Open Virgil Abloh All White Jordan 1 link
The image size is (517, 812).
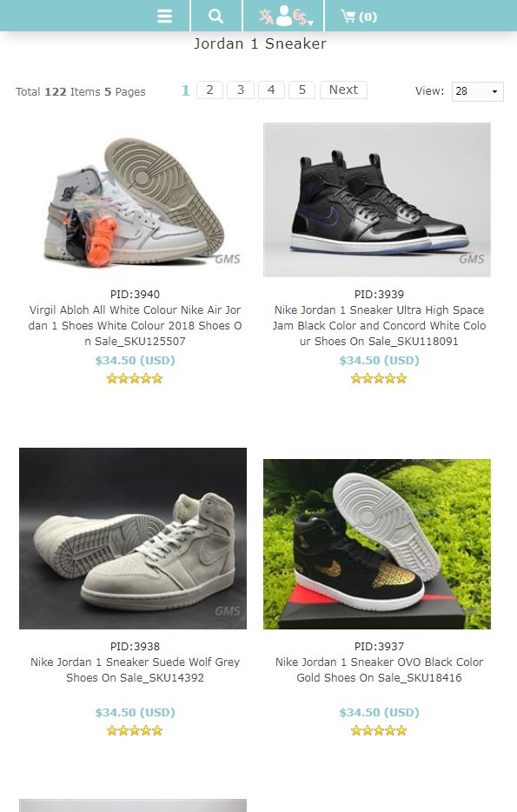(x=135, y=326)
